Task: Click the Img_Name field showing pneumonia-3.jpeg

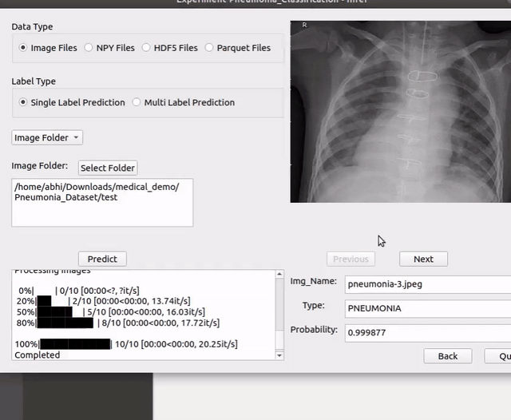Action: (427, 284)
